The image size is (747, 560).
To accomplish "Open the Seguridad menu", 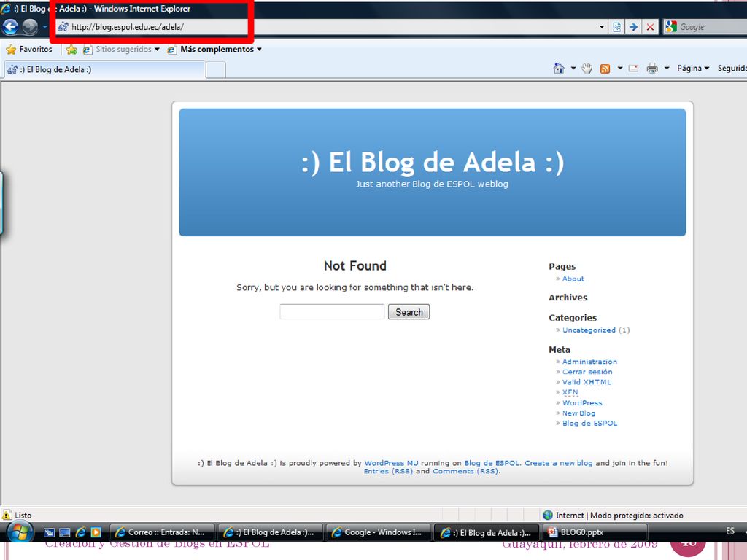I will pos(732,68).
